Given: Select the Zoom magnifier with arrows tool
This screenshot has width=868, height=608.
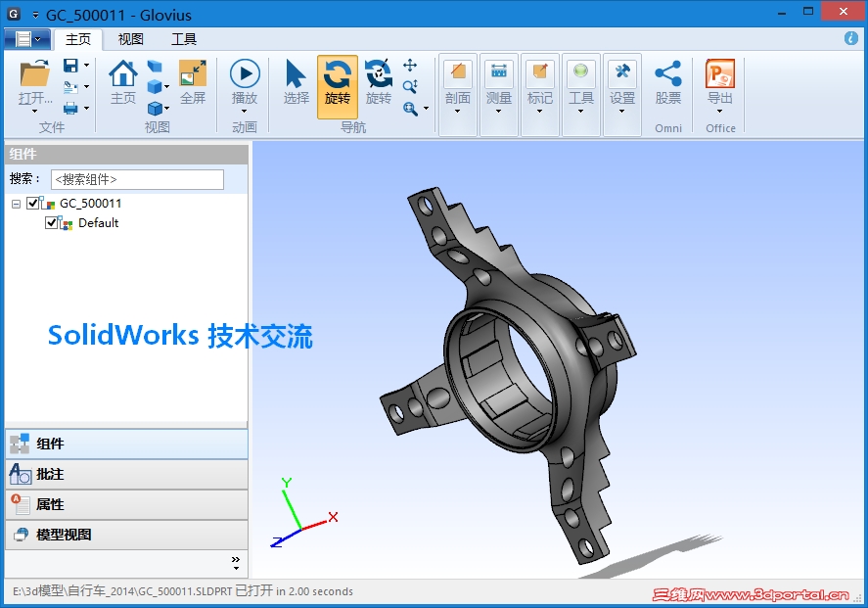Looking at the screenshot, I should pos(410,86).
